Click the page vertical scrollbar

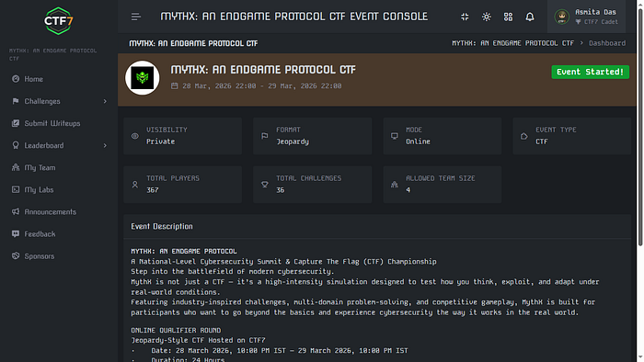click(x=640, y=127)
